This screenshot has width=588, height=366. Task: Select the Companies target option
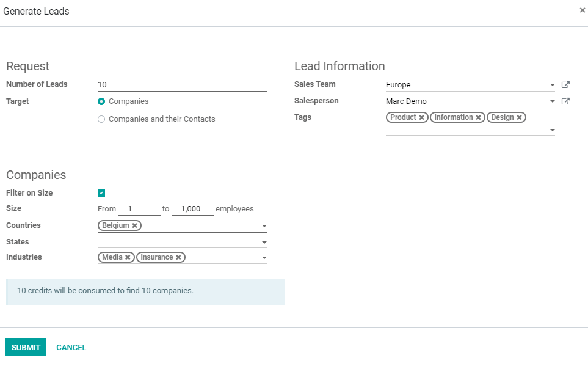(101, 101)
